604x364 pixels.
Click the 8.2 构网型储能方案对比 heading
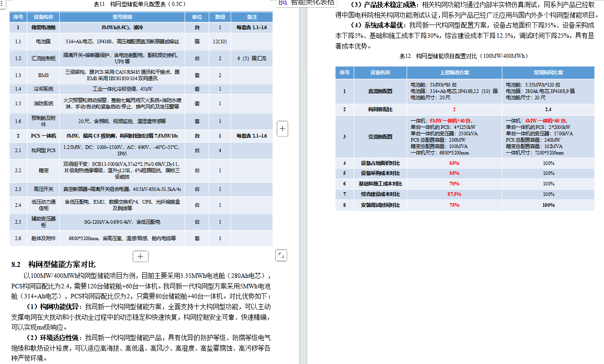point(53,264)
